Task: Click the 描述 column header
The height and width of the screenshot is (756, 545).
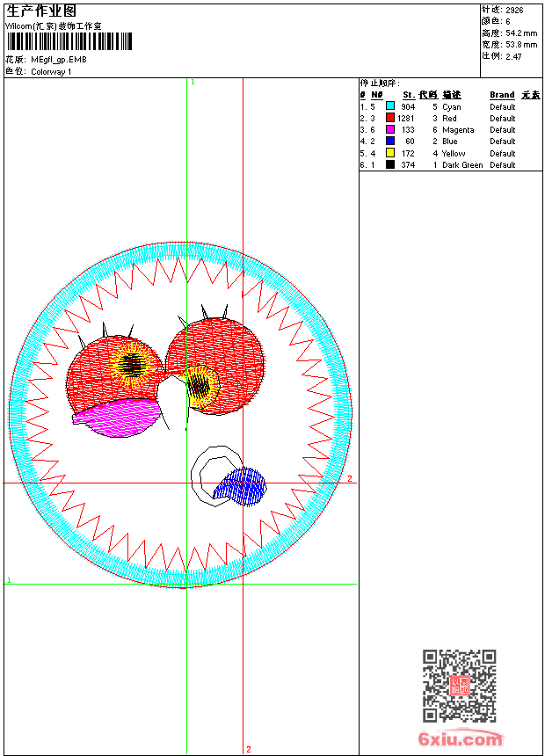Action: pos(452,95)
